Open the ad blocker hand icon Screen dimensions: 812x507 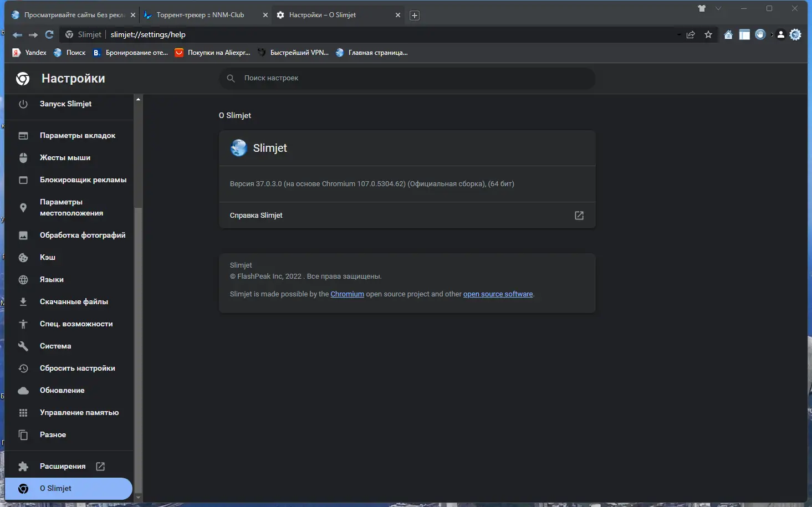pyautogui.click(x=760, y=34)
